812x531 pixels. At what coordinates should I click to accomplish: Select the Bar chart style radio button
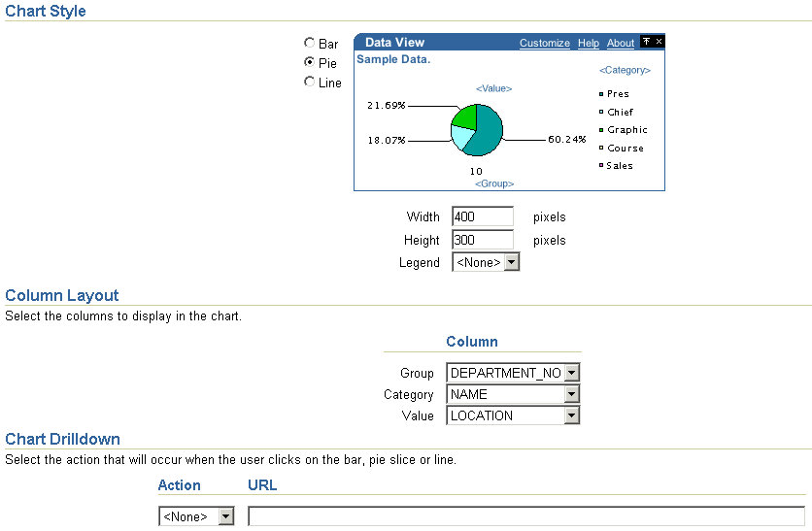point(309,43)
